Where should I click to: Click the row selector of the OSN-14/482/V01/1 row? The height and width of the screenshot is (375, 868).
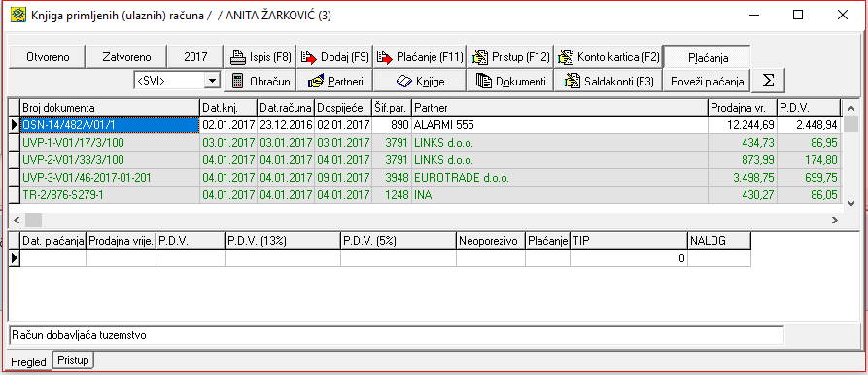tap(15, 125)
